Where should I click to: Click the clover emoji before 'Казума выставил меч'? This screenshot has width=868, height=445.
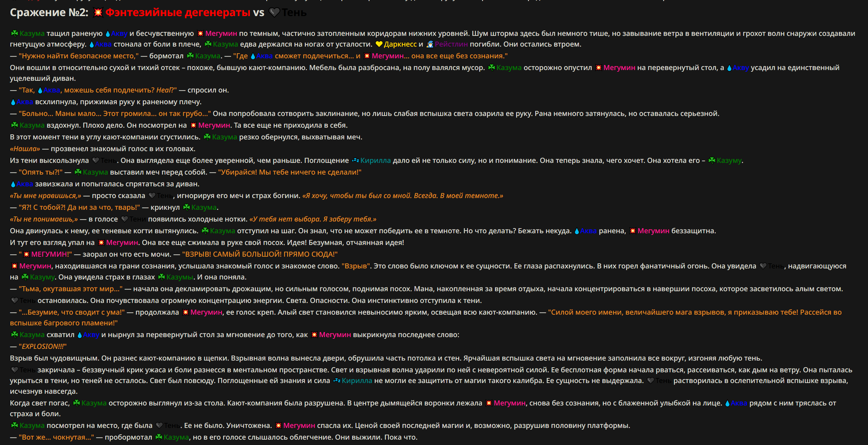click(x=78, y=172)
